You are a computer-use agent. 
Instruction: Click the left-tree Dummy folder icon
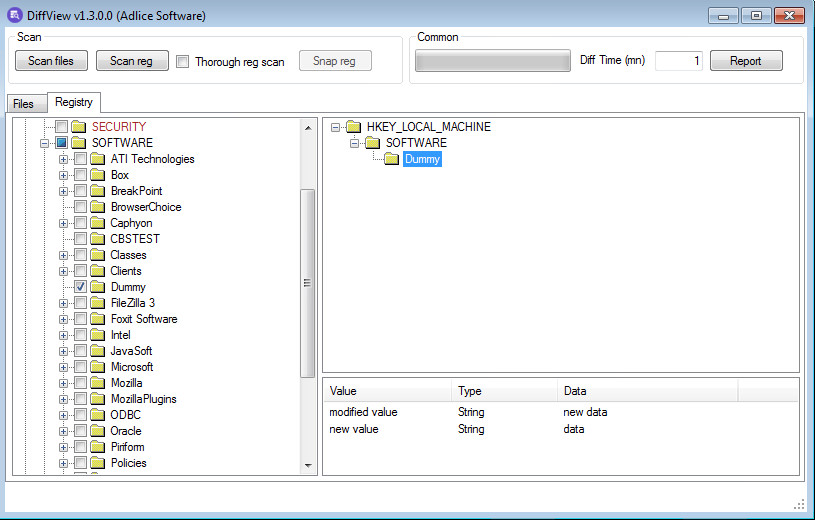pyautogui.click(x=98, y=287)
